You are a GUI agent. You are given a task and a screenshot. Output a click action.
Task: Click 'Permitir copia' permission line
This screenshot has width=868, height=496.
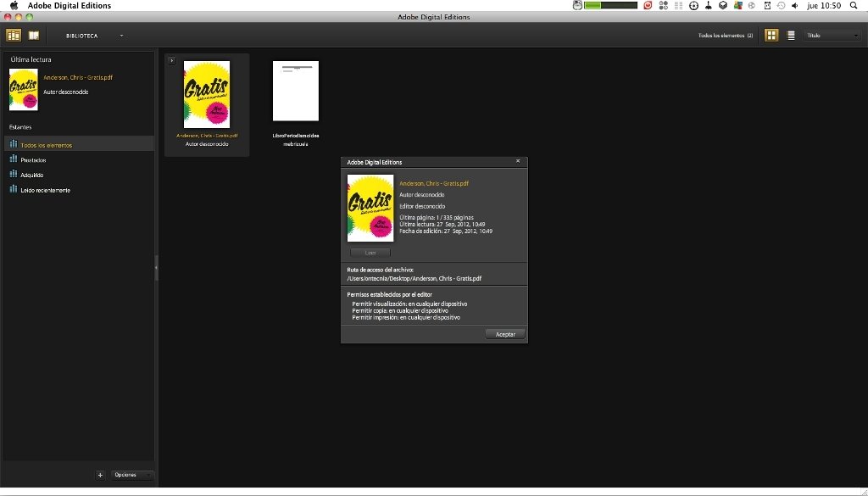pos(400,310)
